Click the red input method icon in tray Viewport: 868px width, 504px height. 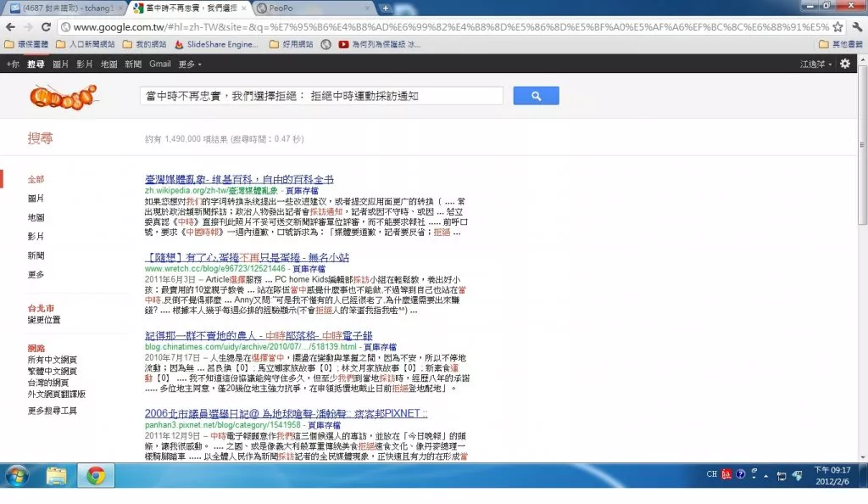click(x=726, y=474)
